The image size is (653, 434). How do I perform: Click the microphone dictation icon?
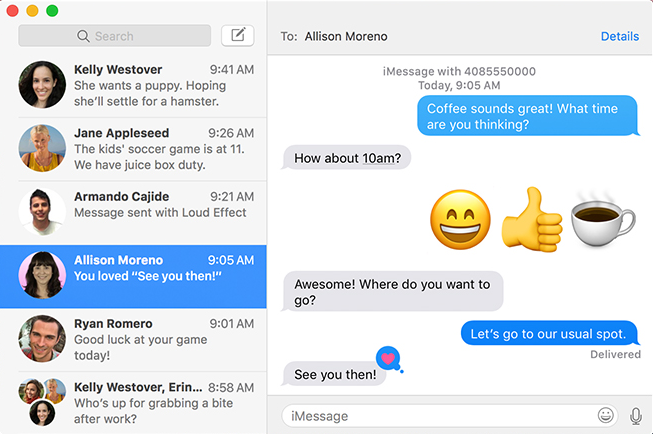click(x=636, y=416)
